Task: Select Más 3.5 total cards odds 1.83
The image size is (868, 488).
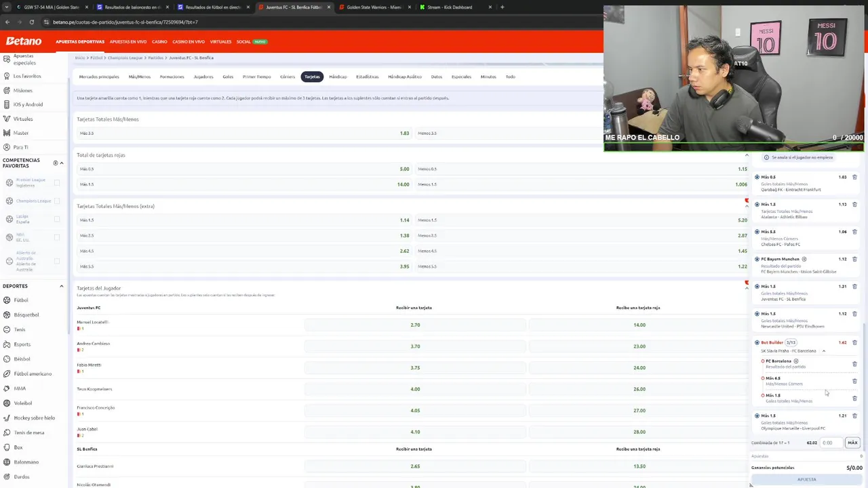Action: (x=245, y=133)
